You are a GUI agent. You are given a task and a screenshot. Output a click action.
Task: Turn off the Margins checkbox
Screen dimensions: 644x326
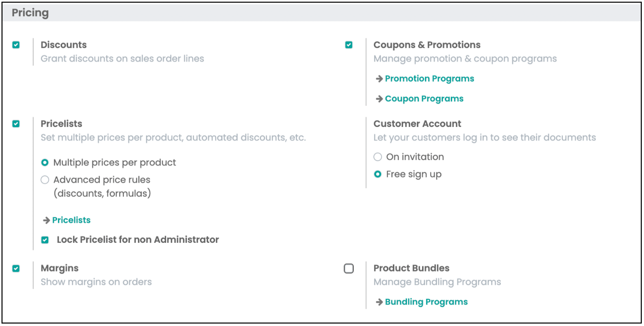click(x=16, y=269)
